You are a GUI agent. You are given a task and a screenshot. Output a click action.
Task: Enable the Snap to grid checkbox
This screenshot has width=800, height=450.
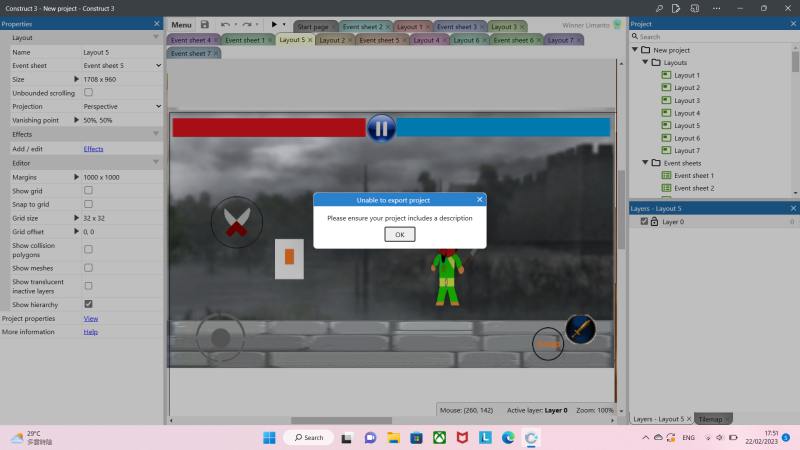[x=88, y=204]
